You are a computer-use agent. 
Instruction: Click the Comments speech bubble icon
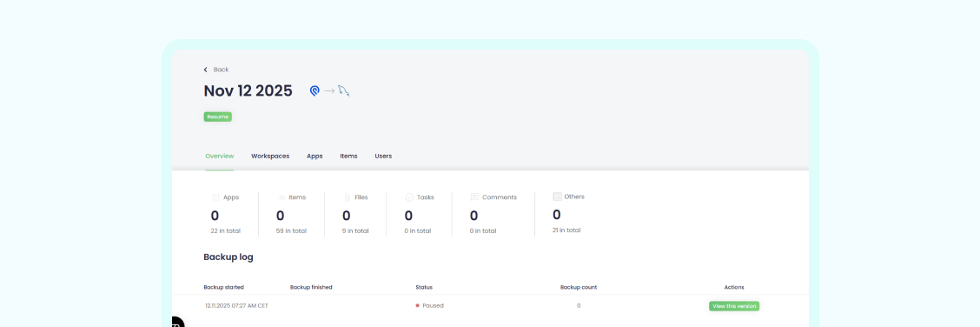coord(474,197)
